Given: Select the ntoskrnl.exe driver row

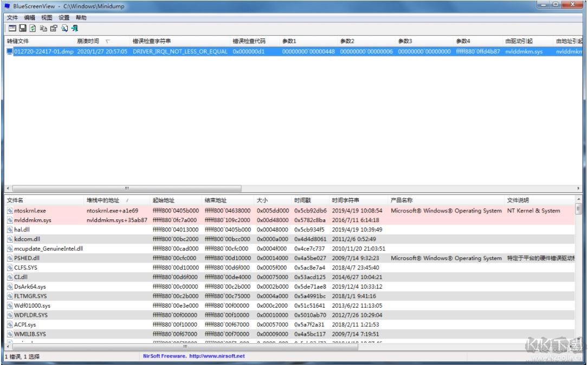Looking at the screenshot, I should 30,211.
